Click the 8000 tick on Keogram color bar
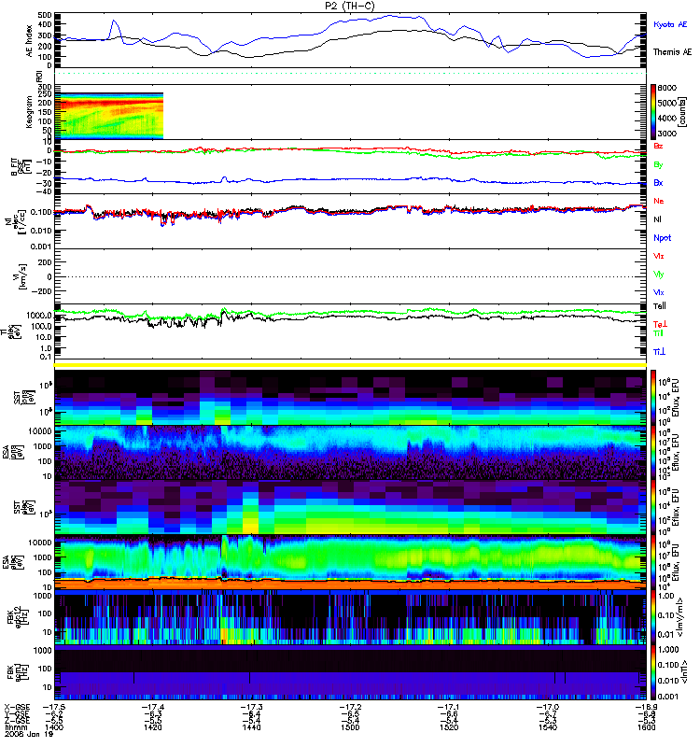The height and width of the screenshot is (747, 700). [x=667, y=88]
